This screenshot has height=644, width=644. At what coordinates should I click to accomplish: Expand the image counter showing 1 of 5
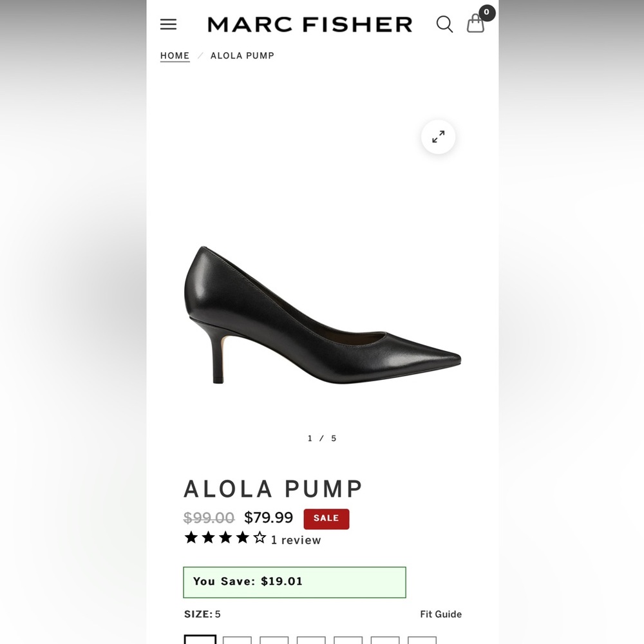[x=321, y=438]
